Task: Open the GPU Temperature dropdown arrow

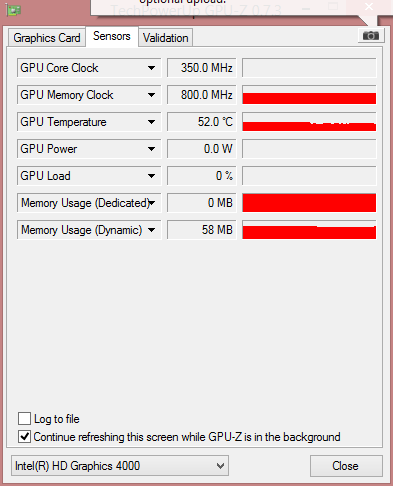Action: pyautogui.click(x=151, y=122)
